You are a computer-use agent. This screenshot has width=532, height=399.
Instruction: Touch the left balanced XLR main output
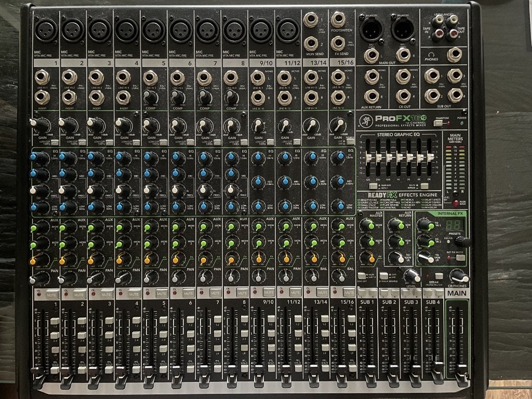[371, 29]
